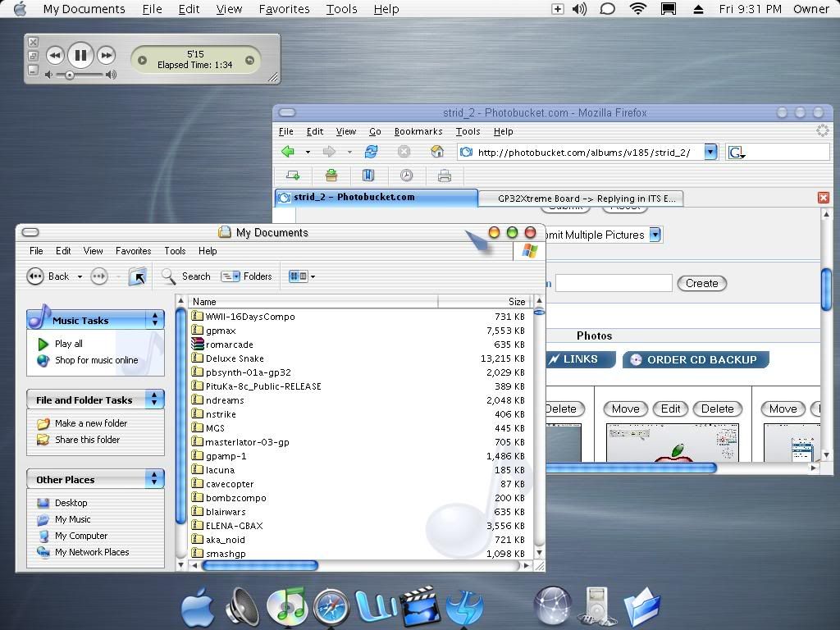This screenshot has height=630, width=840.
Task: Skip to next track in media player
Action: click(106, 55)
